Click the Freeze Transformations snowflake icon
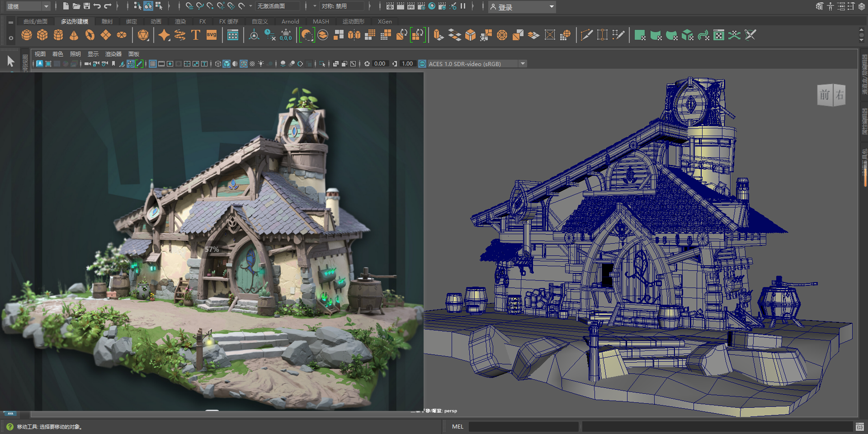This screenshot has width=868, height=434. pyautogui.click(x=286, y=35)
